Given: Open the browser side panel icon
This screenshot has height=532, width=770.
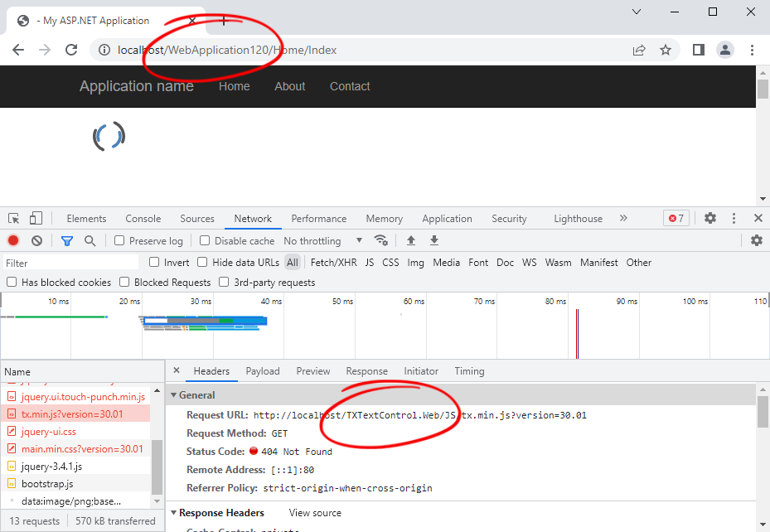Looking at the screenshot, I should pyautogui.click(x=699, y=50).
